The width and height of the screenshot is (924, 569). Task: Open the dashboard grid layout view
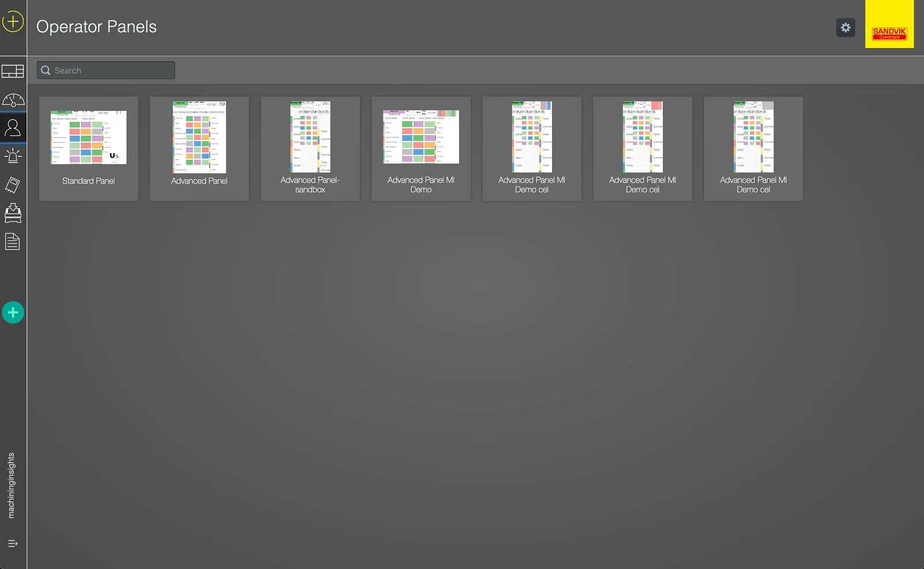pyautogui.click(x=13, y=71)
